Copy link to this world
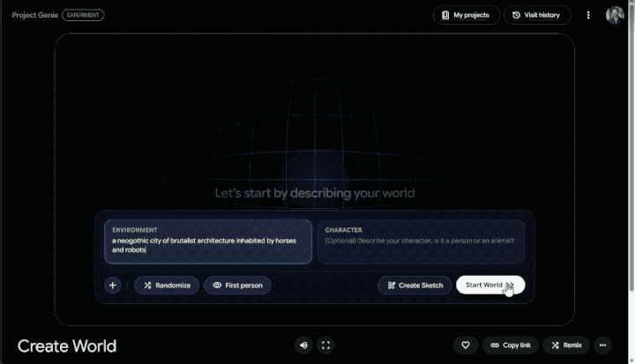 coord(511,345)
